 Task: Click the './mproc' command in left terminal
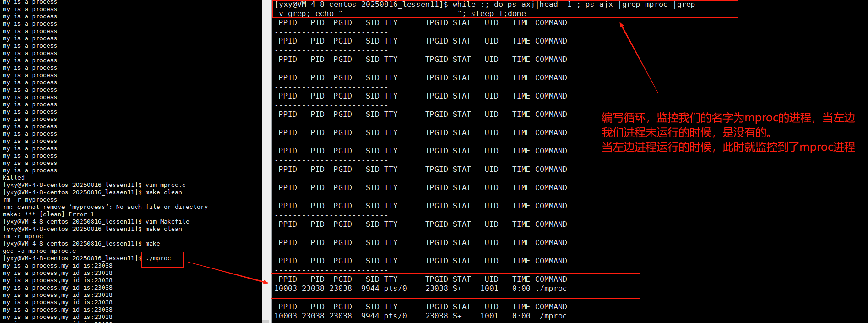[158, 258]
